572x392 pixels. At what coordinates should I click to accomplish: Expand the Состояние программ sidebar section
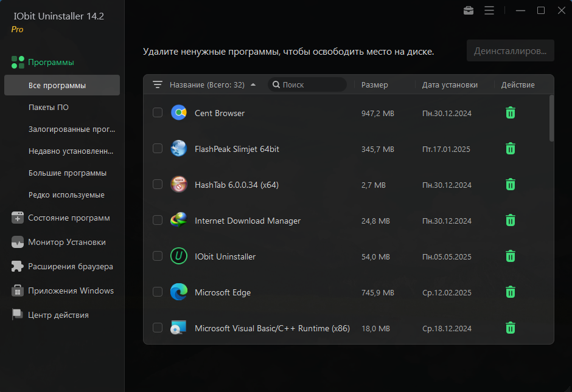[68, 218]
